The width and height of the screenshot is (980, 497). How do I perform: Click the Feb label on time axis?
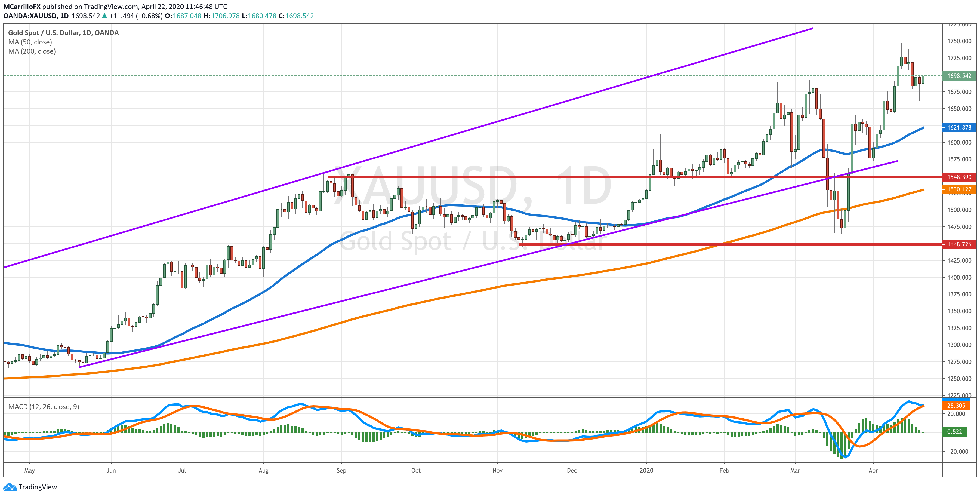pyautogui.click(x=724, y=470)
